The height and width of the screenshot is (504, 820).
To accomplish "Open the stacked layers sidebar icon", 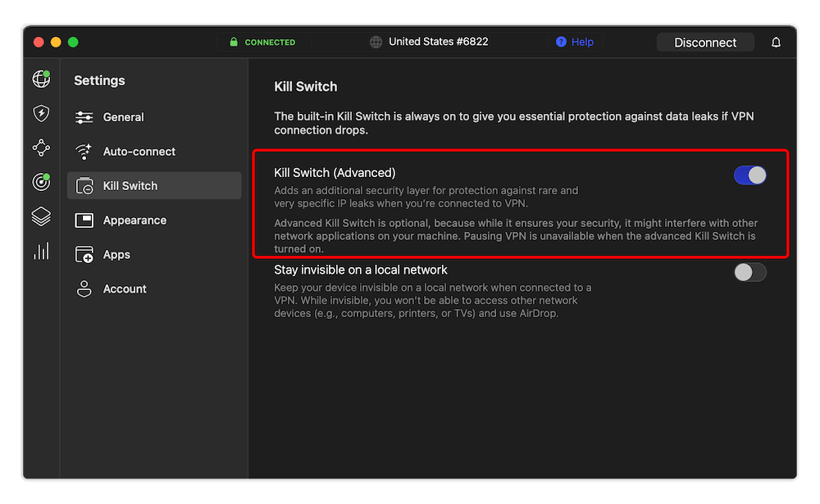I will point(41,216).
